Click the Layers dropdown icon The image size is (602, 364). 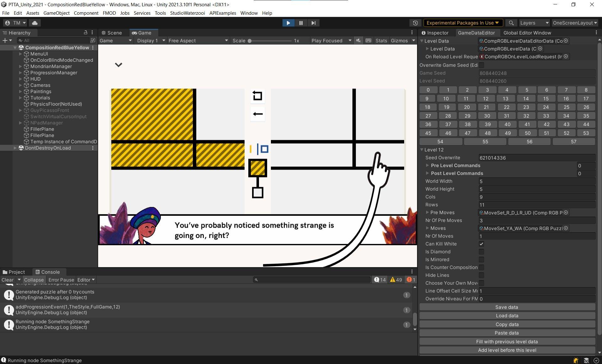pyautogui.click(x=547, y=23)
